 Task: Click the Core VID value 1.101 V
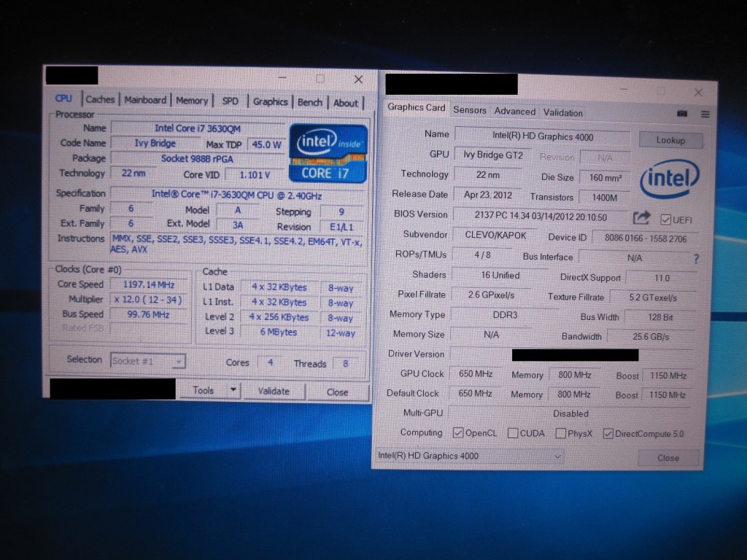pyautogui.click(x=255, y=175)
